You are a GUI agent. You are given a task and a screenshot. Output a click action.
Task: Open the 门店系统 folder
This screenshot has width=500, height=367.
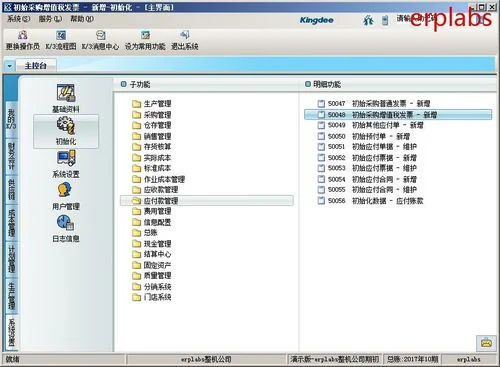[152, 297]
